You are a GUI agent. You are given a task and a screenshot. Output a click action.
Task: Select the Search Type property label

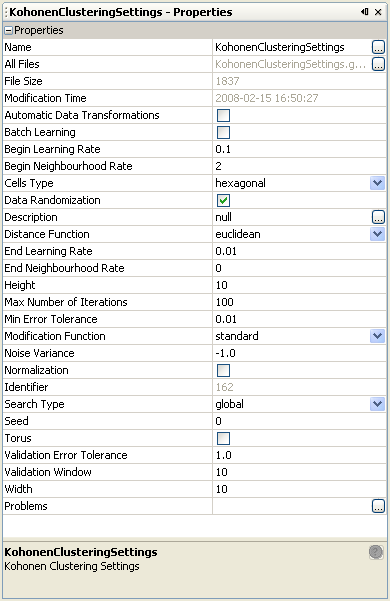pyautogui.click(x=34, y=404)
